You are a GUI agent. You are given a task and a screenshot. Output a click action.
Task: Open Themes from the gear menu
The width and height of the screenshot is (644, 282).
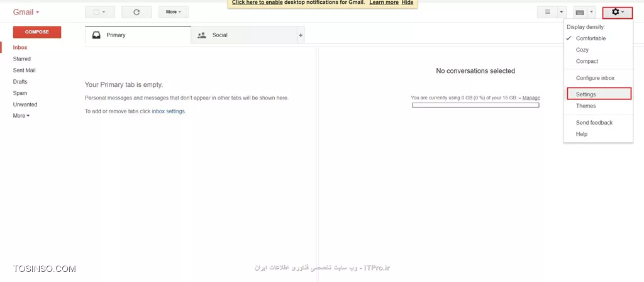(586, 106)
